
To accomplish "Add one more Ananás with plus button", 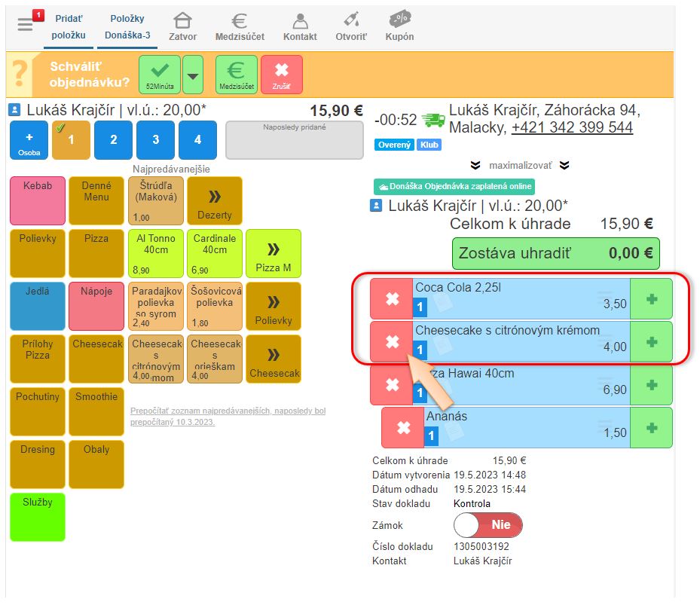I will [651, 427].
